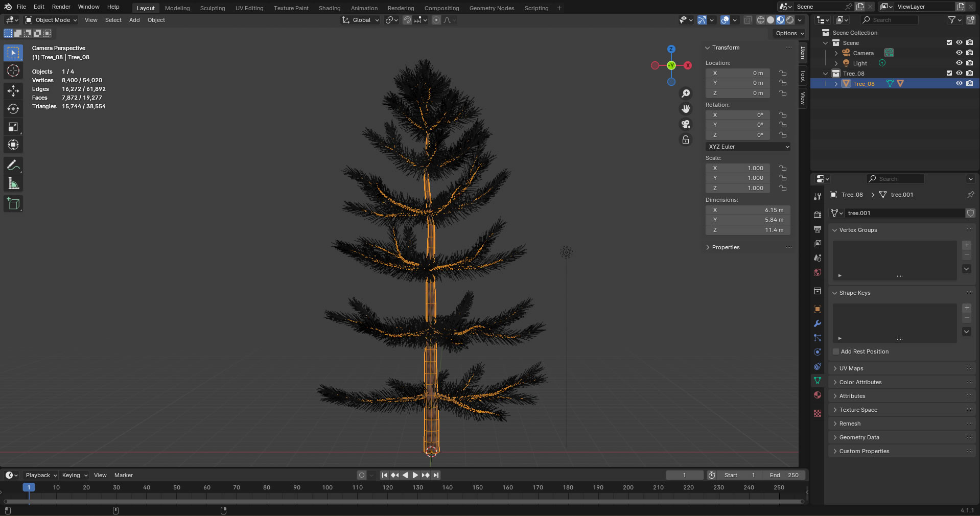Image resolution: width=980 pixels, height=516 pixels.
Task: Open the Modifiers properties tab wrench icon
Action: point(818,323)
